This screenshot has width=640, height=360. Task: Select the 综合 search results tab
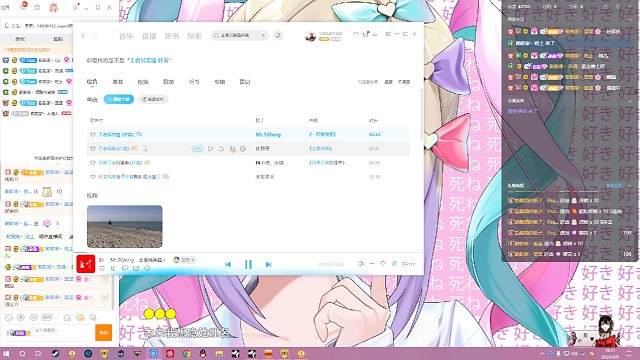92,82
